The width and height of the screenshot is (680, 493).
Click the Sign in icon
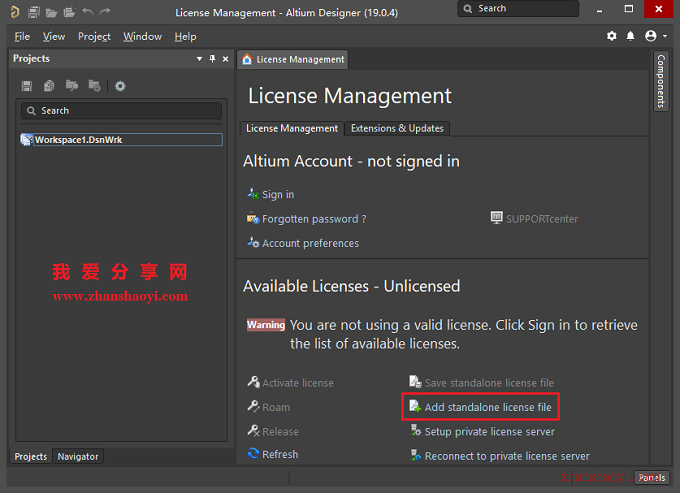click(x=253, y=194)
